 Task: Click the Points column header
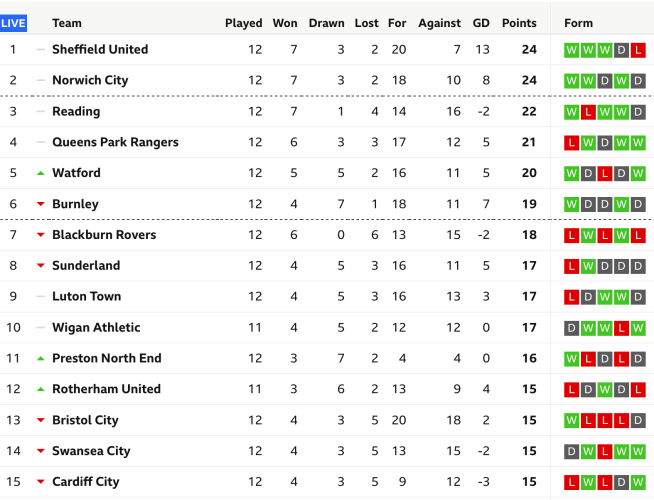(519, 23)
